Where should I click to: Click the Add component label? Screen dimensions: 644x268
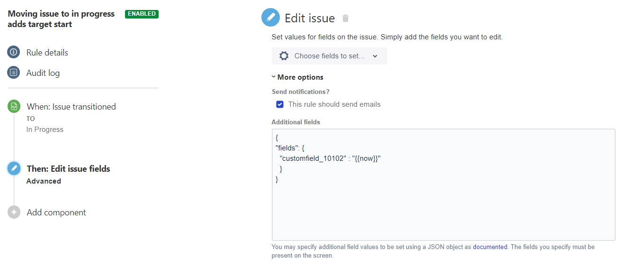tap(56, 213)
